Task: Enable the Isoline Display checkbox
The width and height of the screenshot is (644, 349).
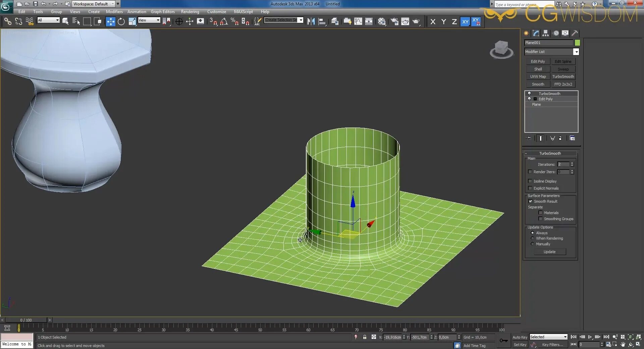Action: 530,181
